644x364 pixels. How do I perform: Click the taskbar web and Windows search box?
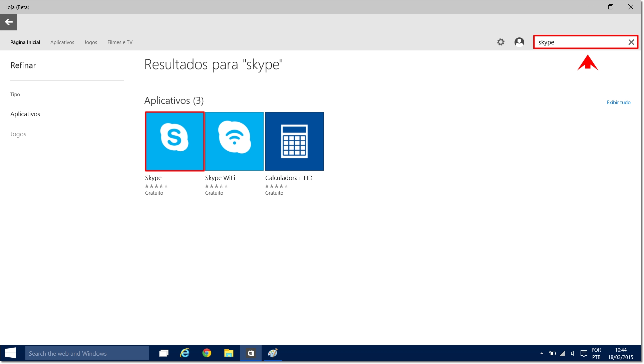click(87, 353)
